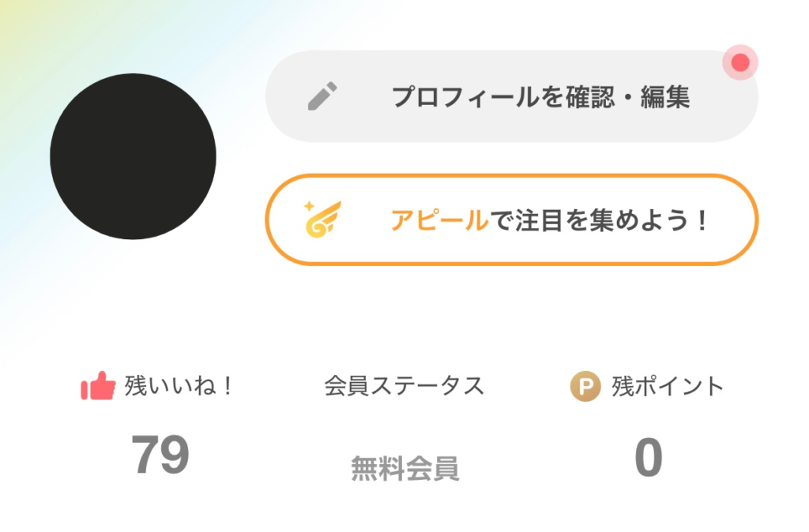809x532 pixels.
Task: Tap the 無料会員 membership status
Action: [405, 468]
